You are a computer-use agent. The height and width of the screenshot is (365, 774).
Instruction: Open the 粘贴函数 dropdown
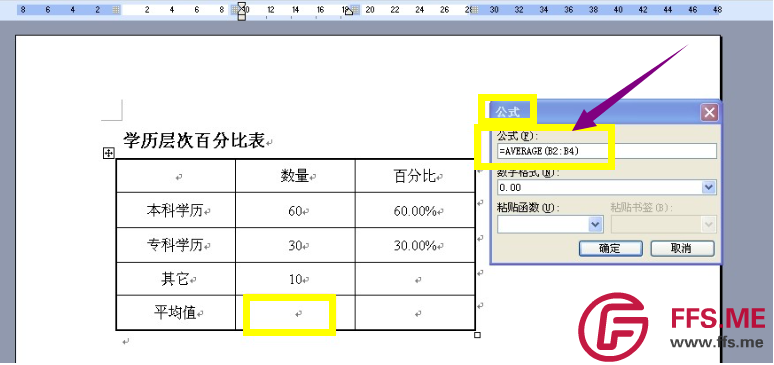click(x=595, y=225)
